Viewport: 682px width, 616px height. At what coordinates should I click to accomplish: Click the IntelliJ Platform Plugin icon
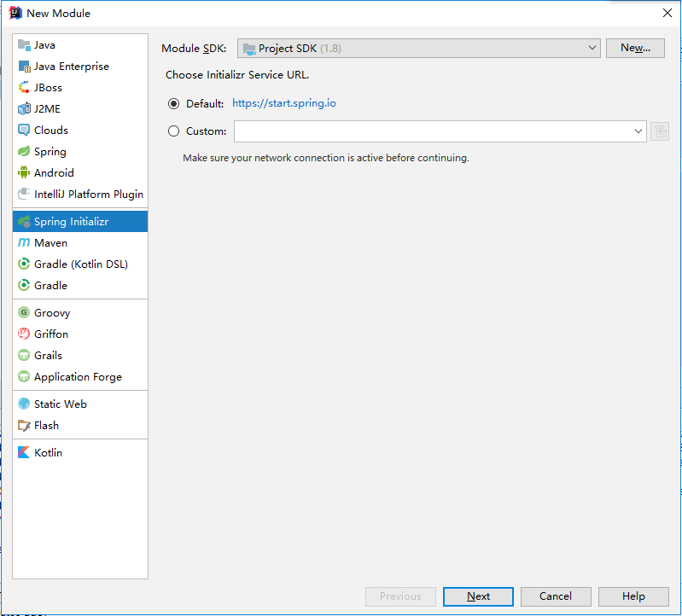coord(24,194)
